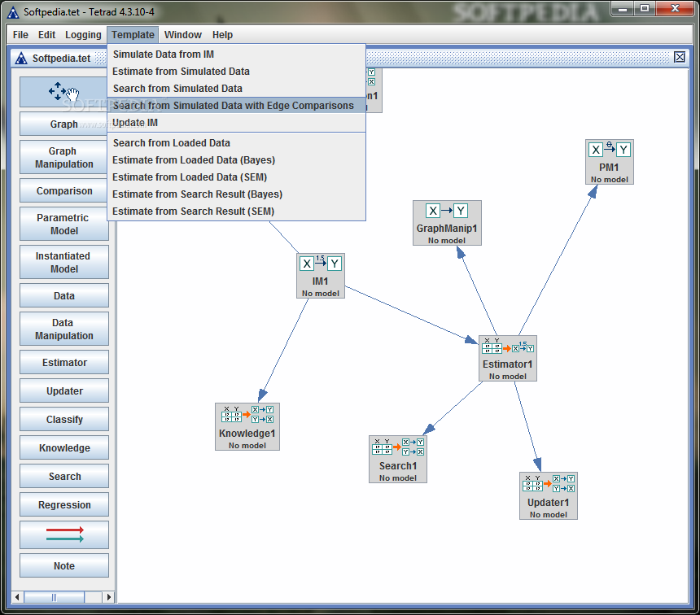700x615 pixels.
Task: Select the move/hand pointer tool
Action: tap(63, 91)
